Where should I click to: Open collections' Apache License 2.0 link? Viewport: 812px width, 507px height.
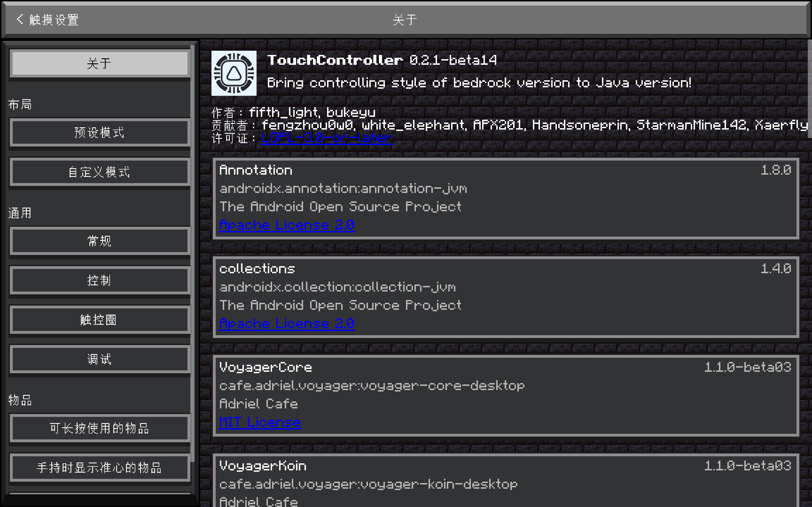point(287,324)
